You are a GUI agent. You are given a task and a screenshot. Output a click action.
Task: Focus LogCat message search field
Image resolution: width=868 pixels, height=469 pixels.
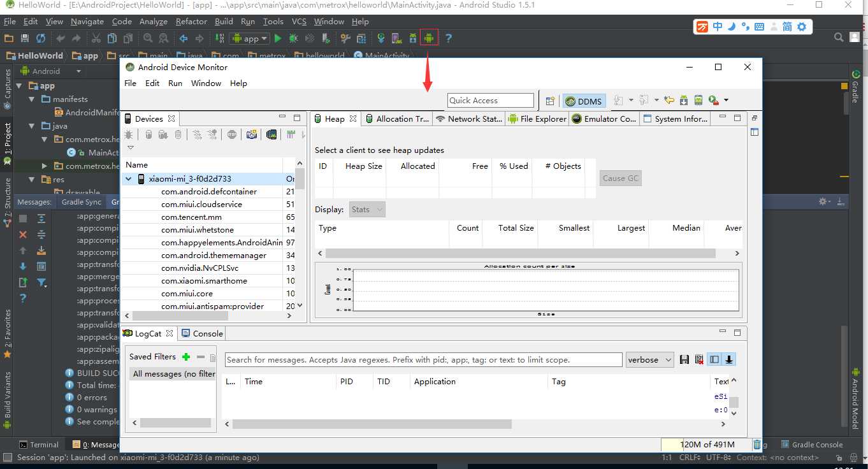[x=424, y=359]
